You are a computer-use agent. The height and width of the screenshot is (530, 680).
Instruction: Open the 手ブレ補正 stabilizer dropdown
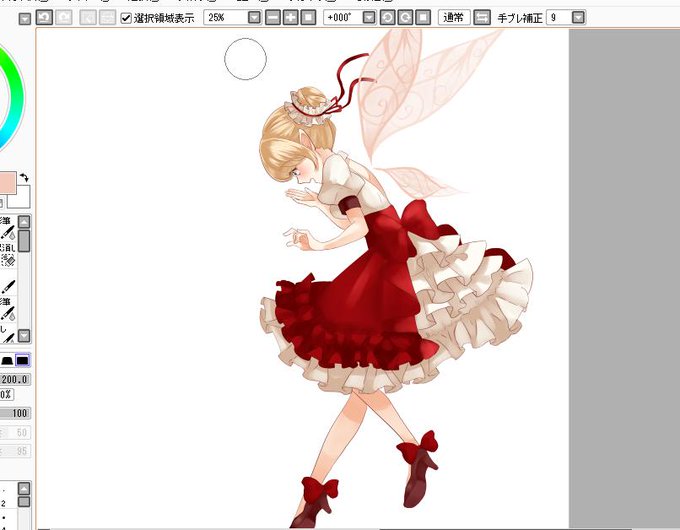(x=578, y=17)
